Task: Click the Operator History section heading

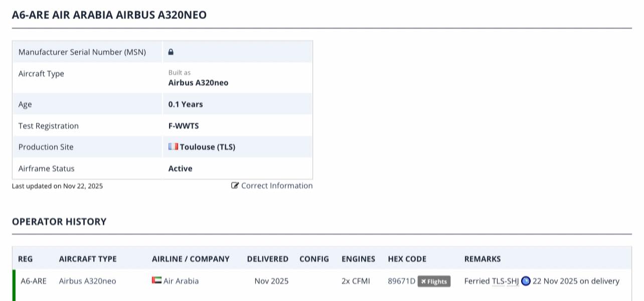Action: pos(59,222)
